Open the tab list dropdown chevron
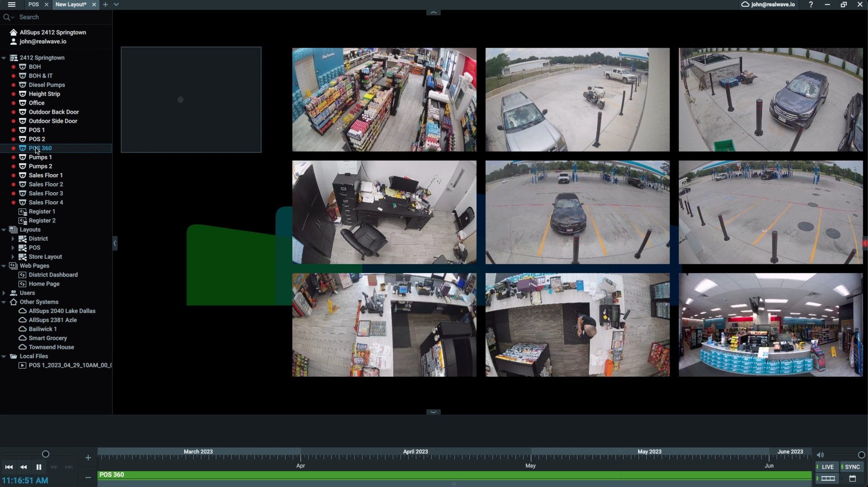Image resolution: width=868 pixels, height=487 pixels. [116, 5]
